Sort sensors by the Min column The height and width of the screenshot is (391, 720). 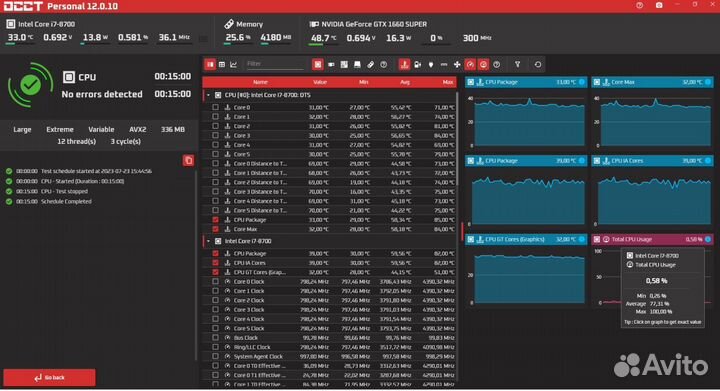(363, 82)
